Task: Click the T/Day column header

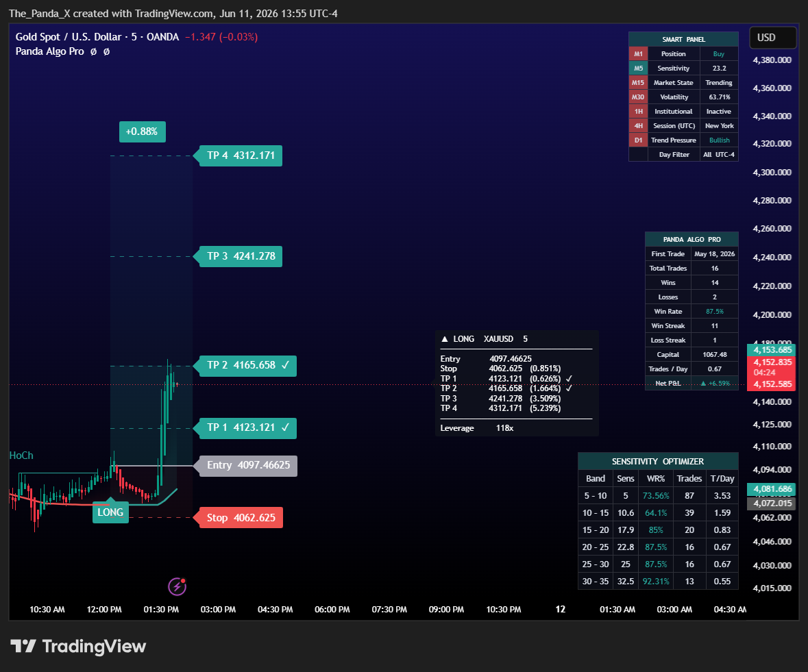Action: click(722, 478)
